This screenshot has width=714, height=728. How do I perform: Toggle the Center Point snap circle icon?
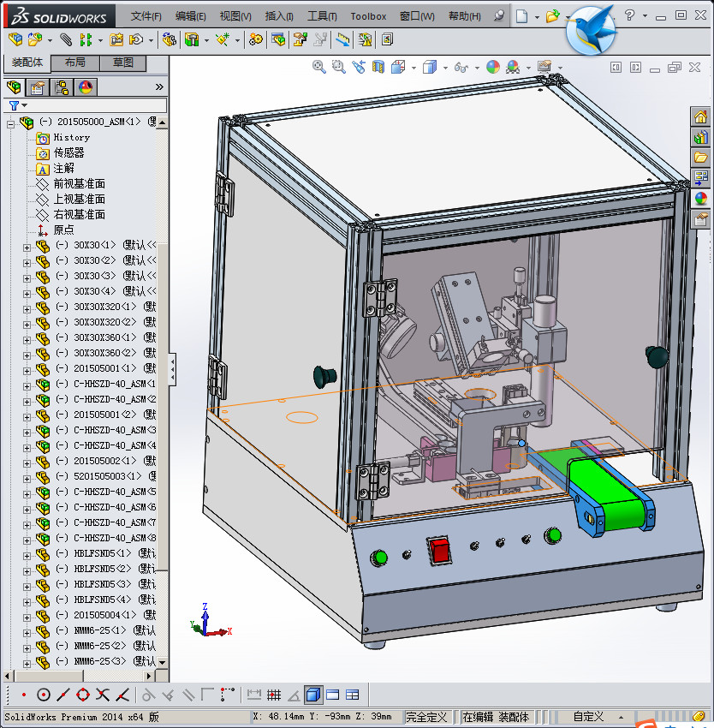click(43, 695)
